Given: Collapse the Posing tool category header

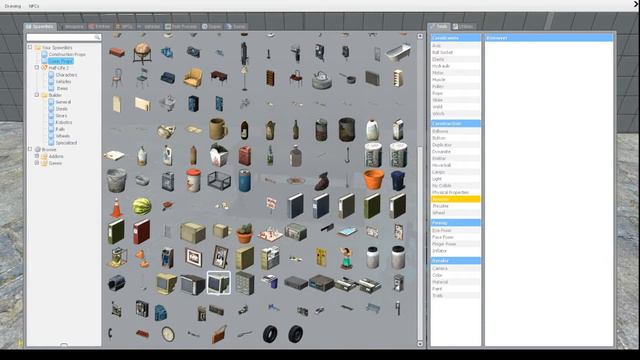Looking at the screenshot, I should tap(456, 223).
